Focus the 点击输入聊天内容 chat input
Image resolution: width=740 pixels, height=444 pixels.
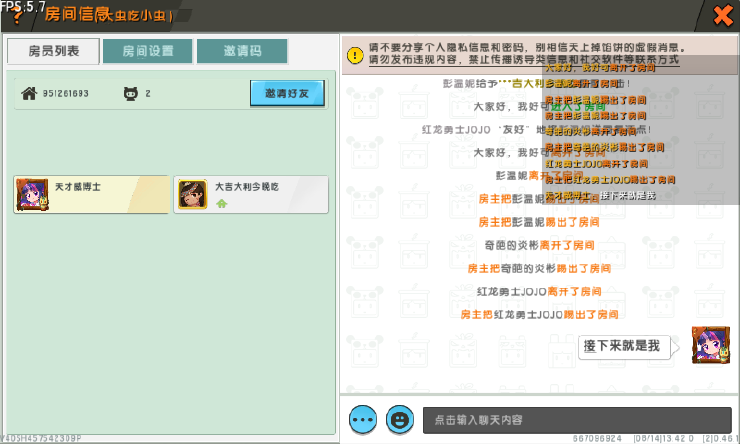pyautogui.click(x=576, y=419)
